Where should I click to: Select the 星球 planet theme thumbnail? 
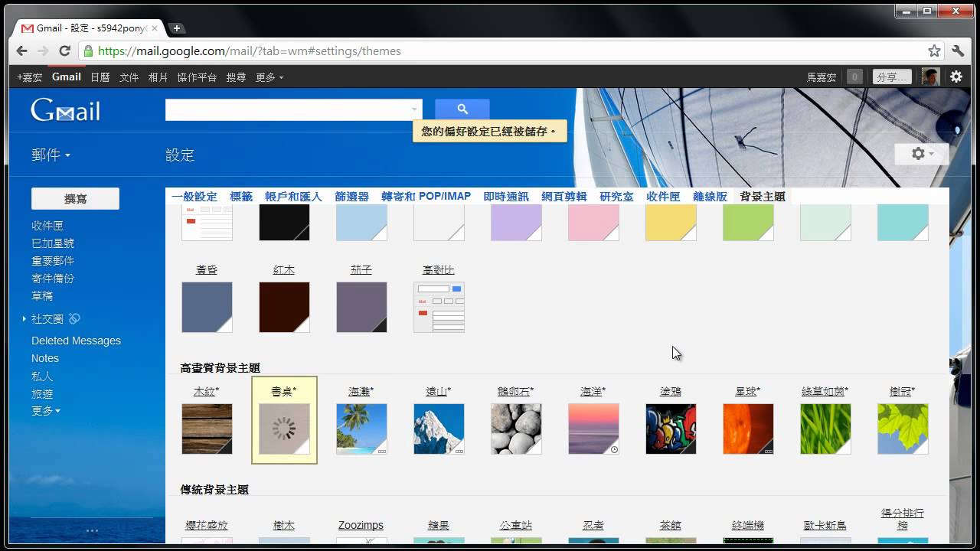[748, 429]
